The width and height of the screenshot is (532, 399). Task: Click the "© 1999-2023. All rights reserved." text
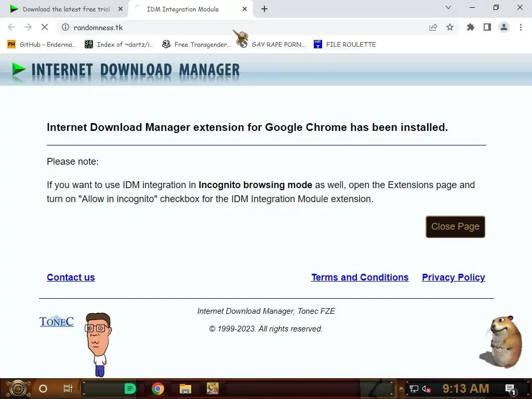pyautogui.click(x=265, y=329)
